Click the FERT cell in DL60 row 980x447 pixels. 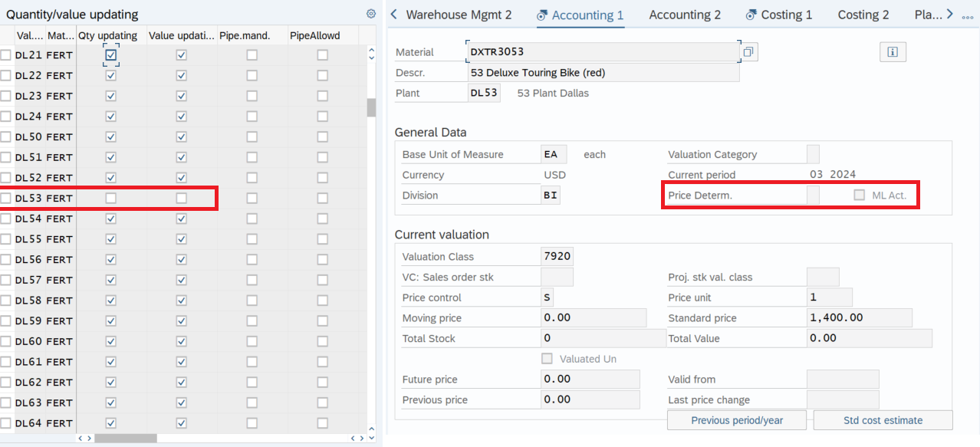[59, 341]
